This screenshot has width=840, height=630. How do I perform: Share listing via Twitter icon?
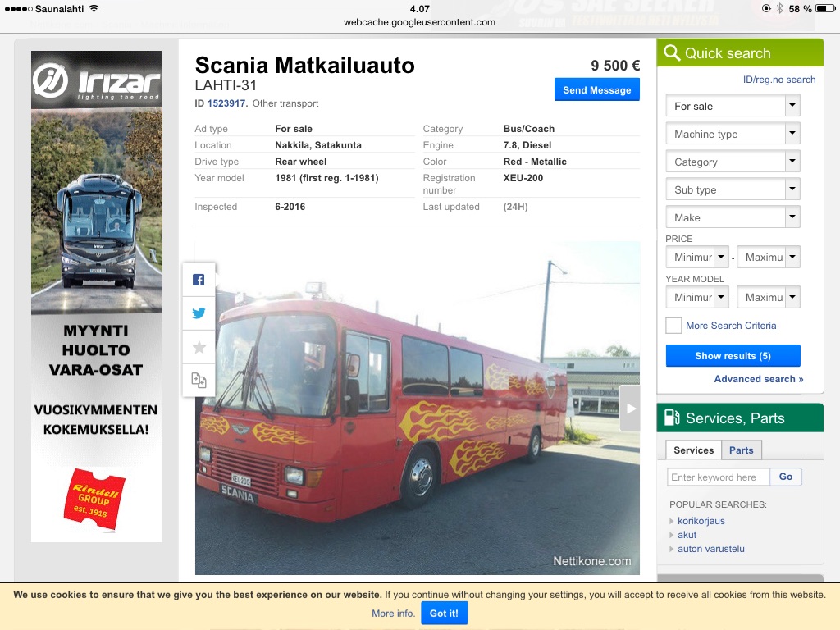(199, 313)
